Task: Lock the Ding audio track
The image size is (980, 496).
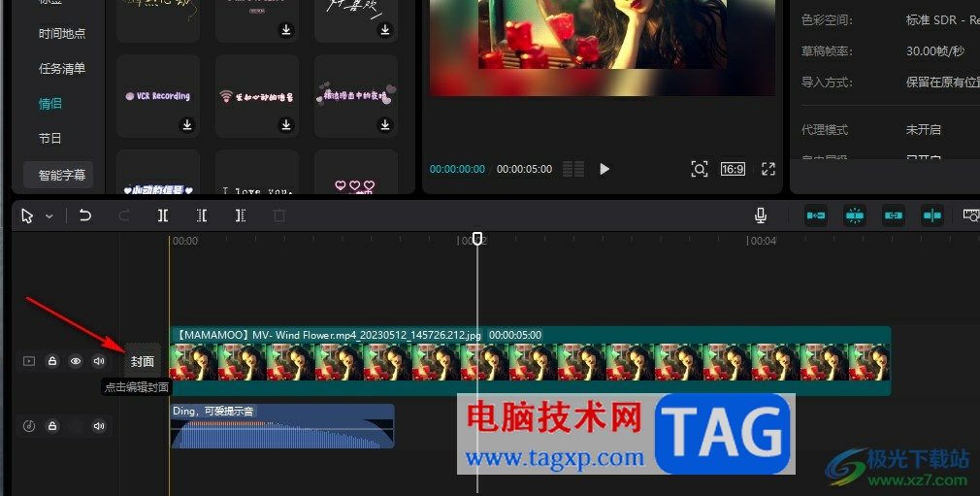Action: pos(52,426)
